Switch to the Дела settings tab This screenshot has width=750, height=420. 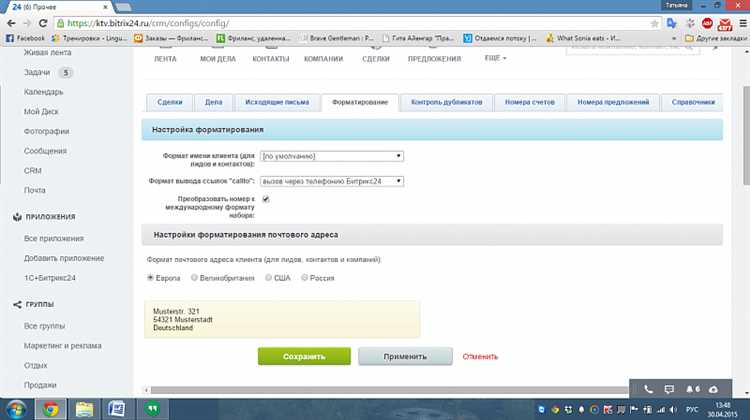(213, 102)
